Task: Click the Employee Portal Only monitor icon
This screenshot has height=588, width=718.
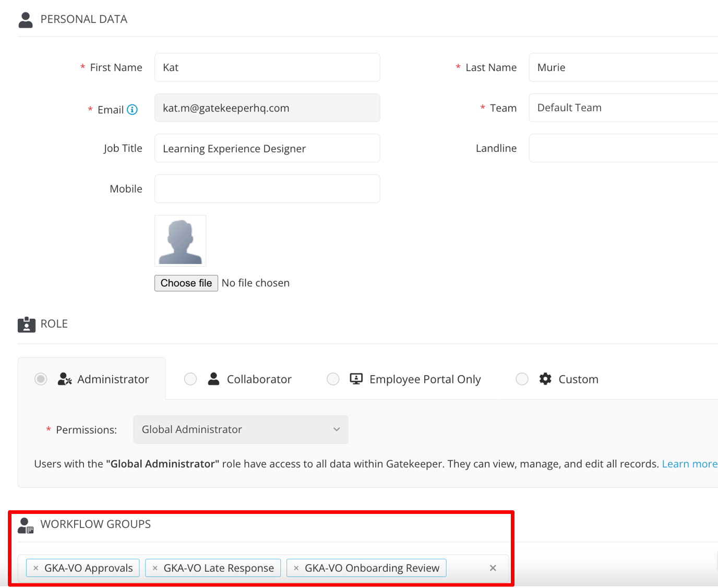Action: (355, 379)
